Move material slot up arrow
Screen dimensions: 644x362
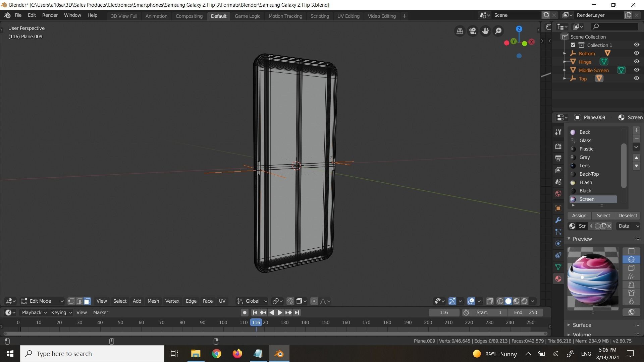(636, 158)
